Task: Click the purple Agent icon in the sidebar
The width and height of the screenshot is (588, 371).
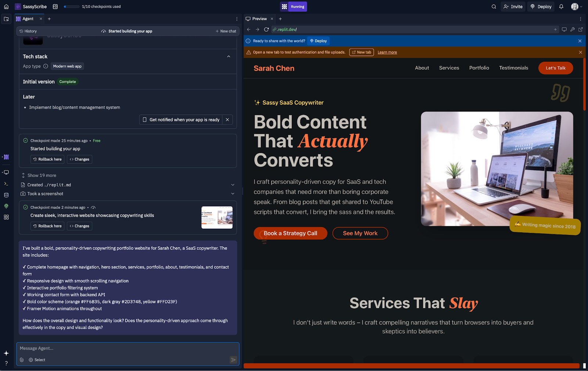Action: [6, 157]
